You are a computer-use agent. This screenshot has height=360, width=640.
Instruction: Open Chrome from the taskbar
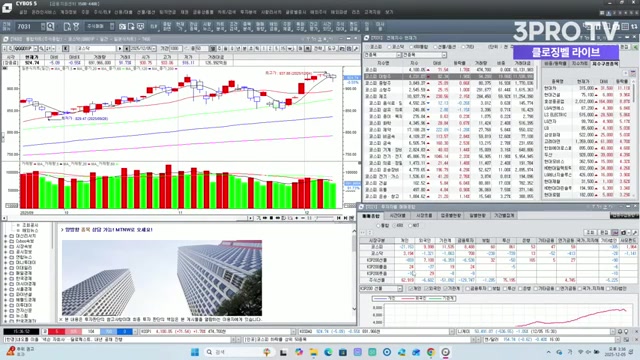(x=431, y=352)
